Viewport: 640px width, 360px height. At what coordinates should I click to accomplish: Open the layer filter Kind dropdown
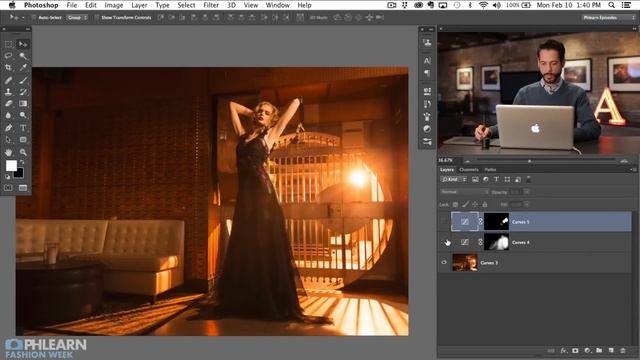tap(453, 179)
